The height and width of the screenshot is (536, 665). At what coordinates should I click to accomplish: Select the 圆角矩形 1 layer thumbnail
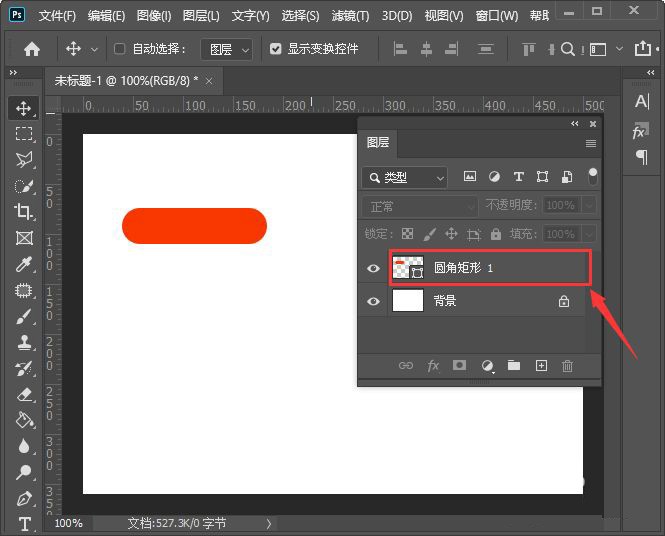tap(408, 268)
